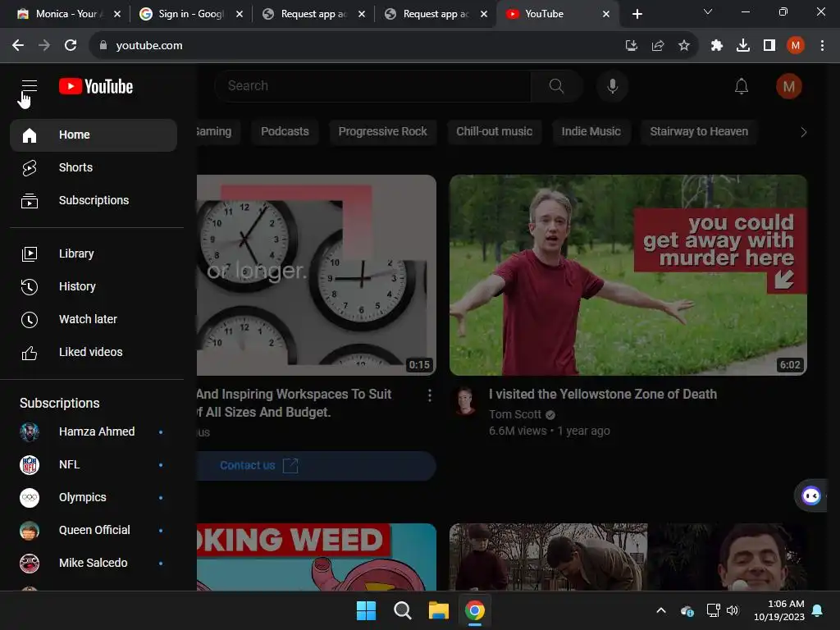Open the Monica floating assistant icon
Viewport: 840px width, 630px height.
810,496
